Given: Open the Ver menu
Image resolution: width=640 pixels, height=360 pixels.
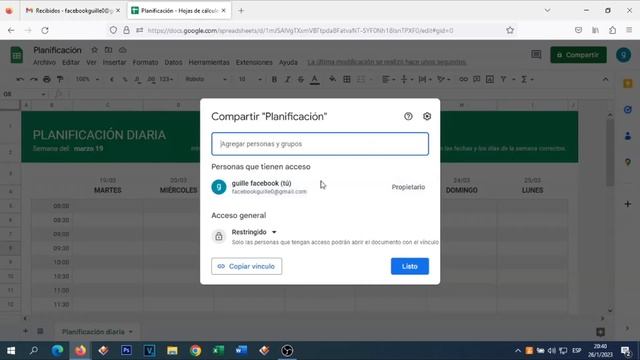Looking at the screenshot, I should 91,62.
